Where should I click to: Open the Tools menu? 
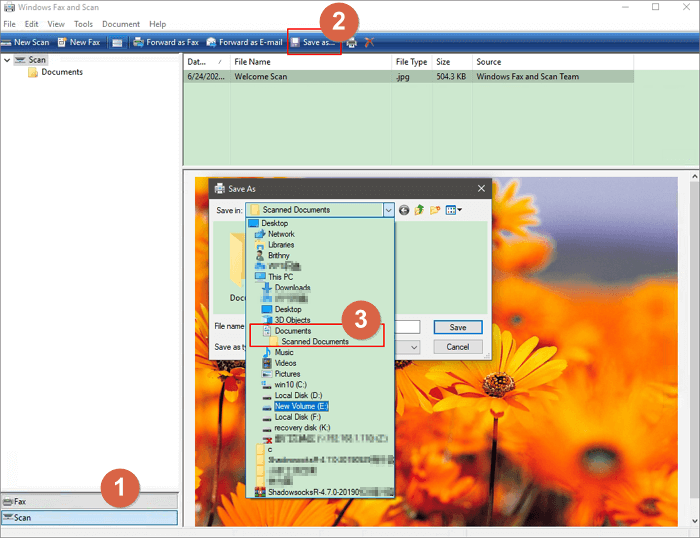(x=83, y=24)
